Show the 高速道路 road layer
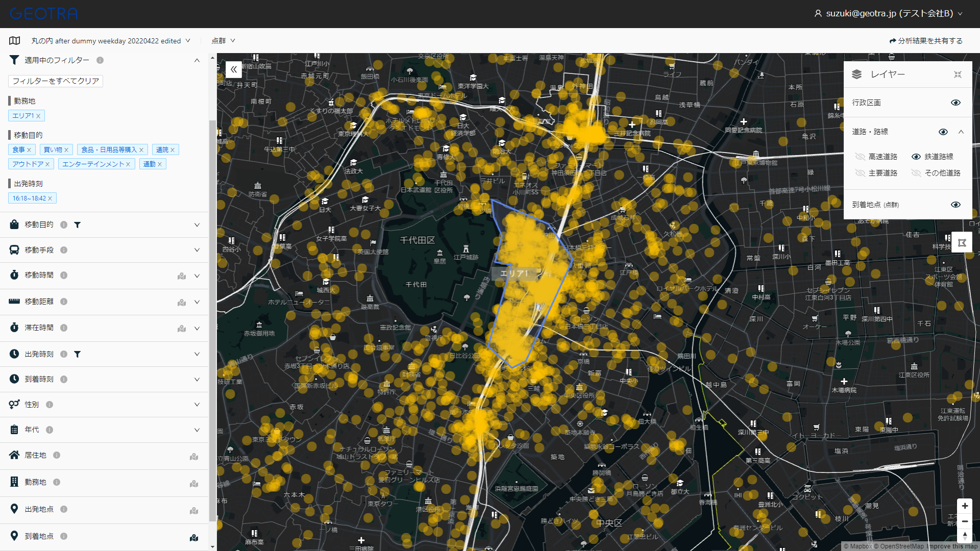Image resolution: width=980 pixels, height=551 pixels. coord(860,157)
